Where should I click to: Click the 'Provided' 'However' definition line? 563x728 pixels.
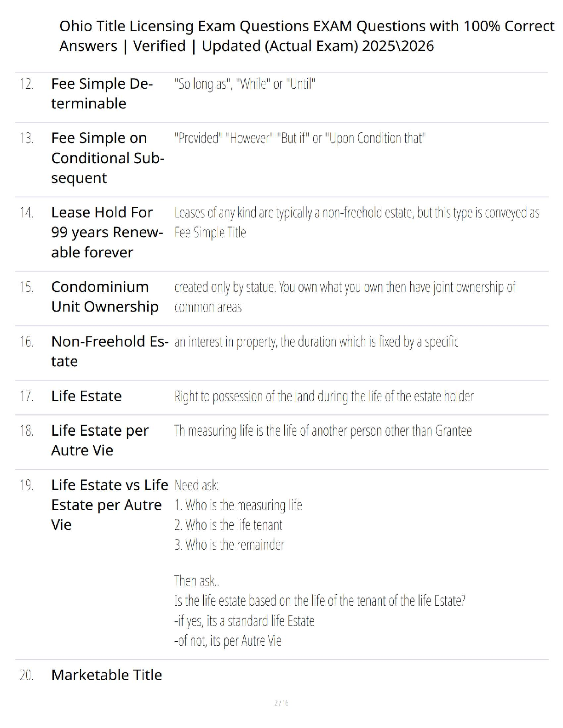(300, 138)
